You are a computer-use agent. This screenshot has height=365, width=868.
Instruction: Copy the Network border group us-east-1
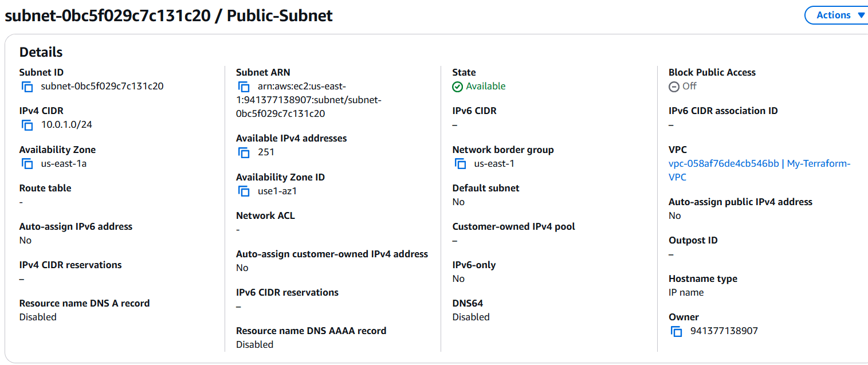coord(460,163)
